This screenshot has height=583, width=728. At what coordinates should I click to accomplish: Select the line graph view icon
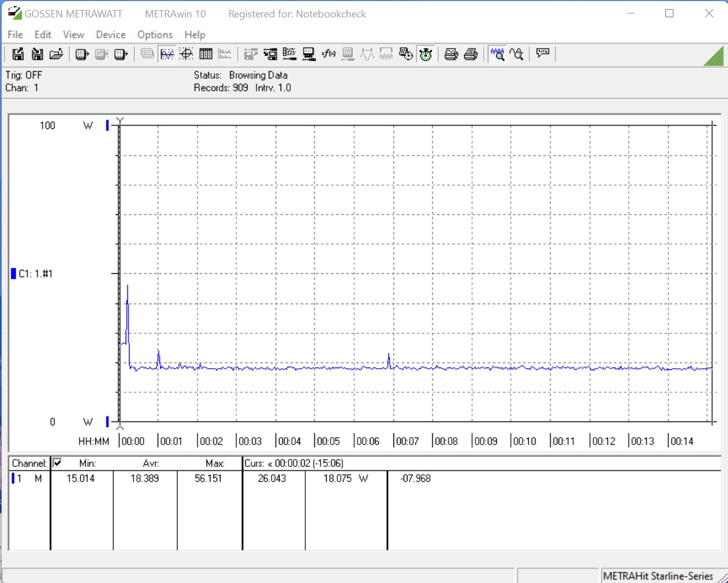tap(167, 54)
